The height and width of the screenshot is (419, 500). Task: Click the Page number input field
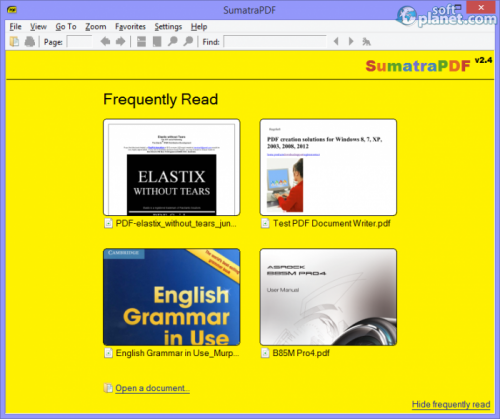pos(79,42)
